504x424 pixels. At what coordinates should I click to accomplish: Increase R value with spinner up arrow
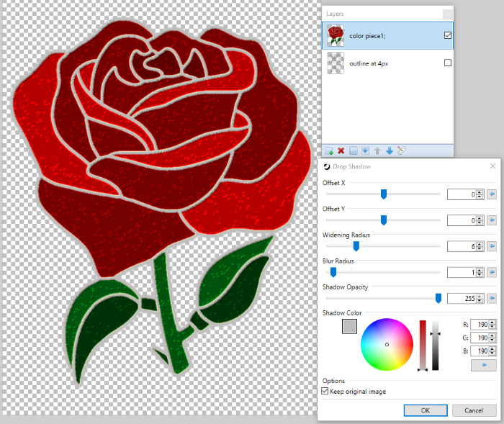492,322
